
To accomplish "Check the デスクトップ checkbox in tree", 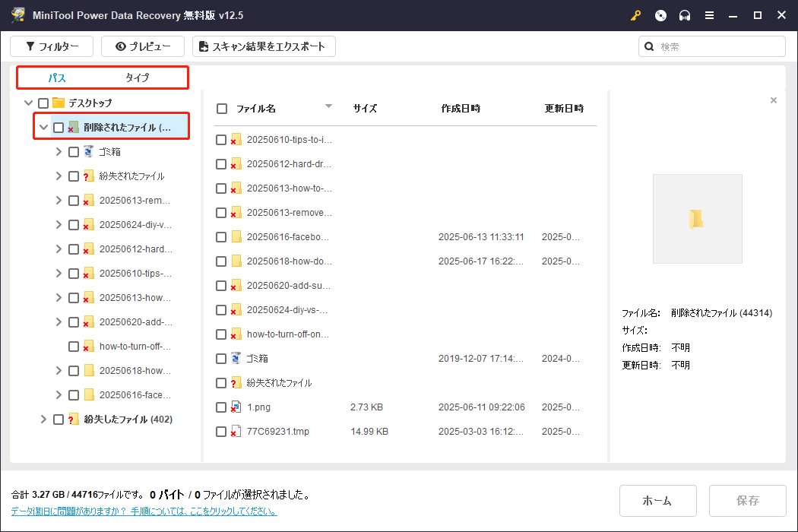I will coord(43,103).
